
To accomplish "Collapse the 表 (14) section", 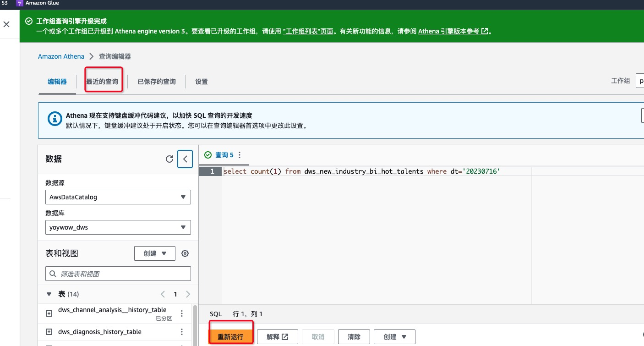I will tap(49, 294).
